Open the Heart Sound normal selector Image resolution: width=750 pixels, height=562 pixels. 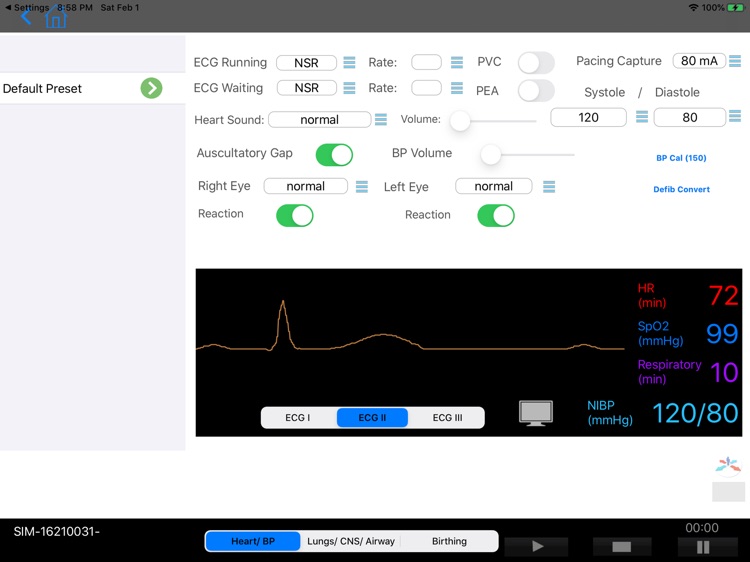320,119
